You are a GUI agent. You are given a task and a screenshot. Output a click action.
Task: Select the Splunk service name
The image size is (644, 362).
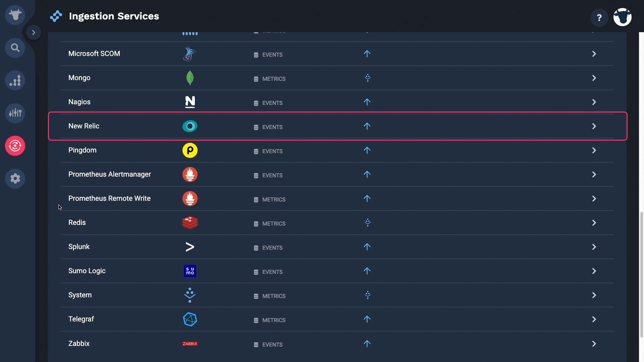coord(79,247)
